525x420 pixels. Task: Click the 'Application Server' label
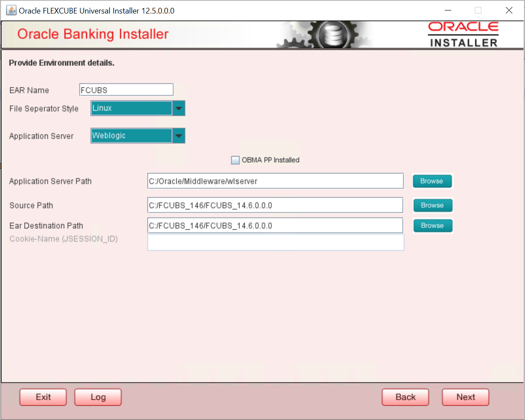[41, 136]
